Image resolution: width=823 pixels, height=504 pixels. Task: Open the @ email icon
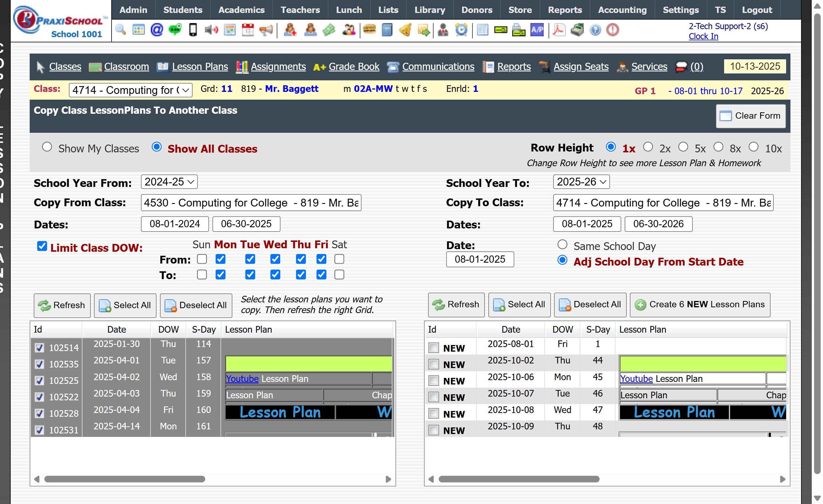click(157, 30)
